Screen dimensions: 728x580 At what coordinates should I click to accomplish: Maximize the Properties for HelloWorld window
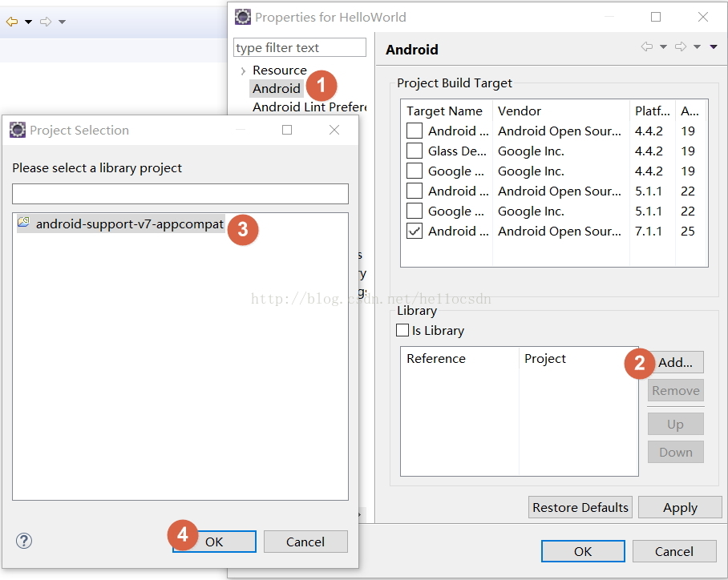coord(656,17)
